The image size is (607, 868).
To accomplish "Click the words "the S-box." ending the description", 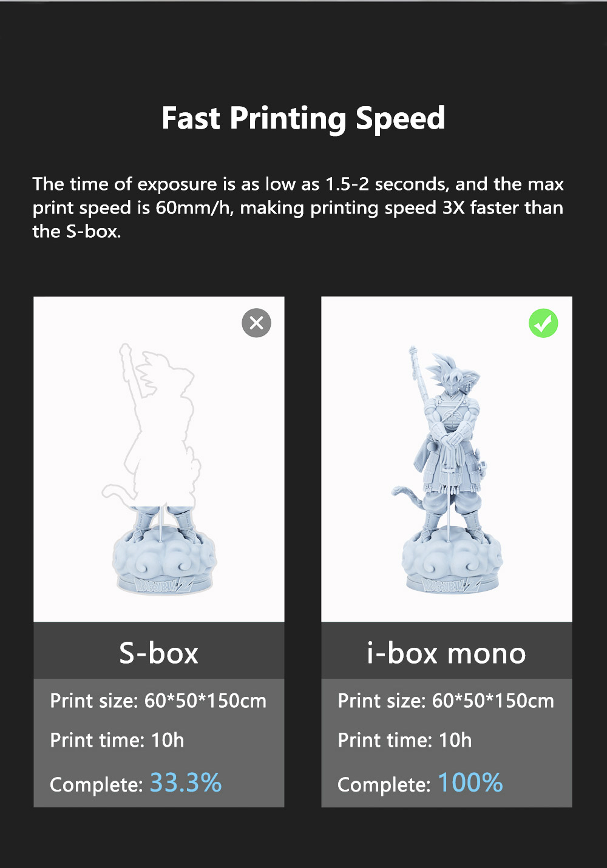I will pos(76,232).
